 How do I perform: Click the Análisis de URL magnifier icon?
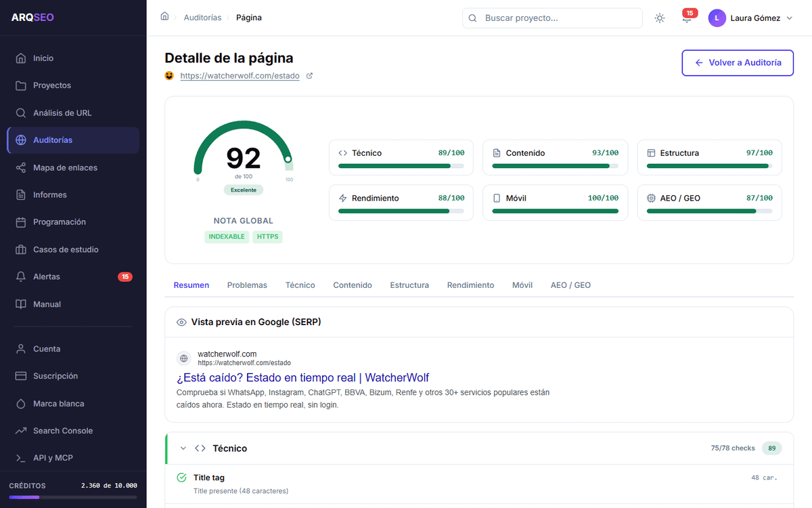(21, 113)
